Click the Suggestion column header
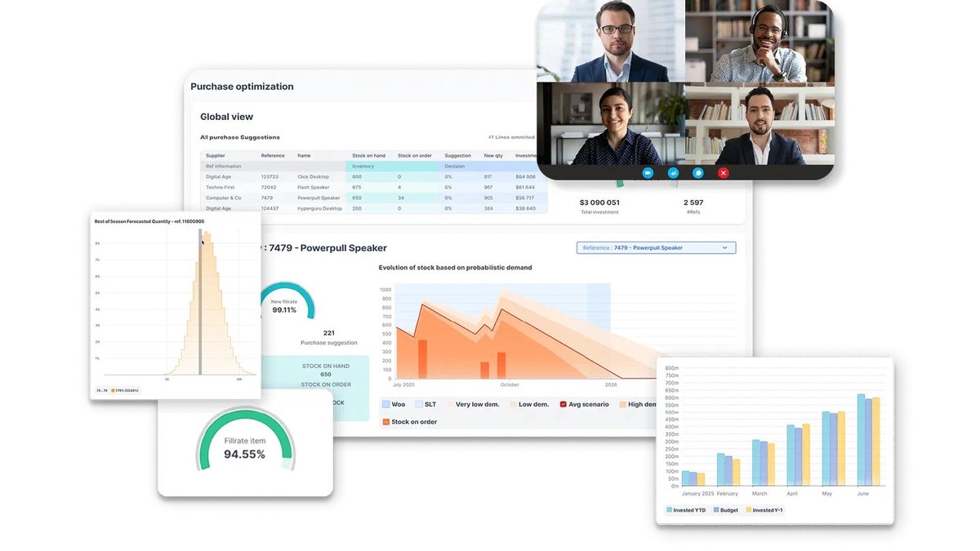This screenshot has height=551, width=980. 458,155
